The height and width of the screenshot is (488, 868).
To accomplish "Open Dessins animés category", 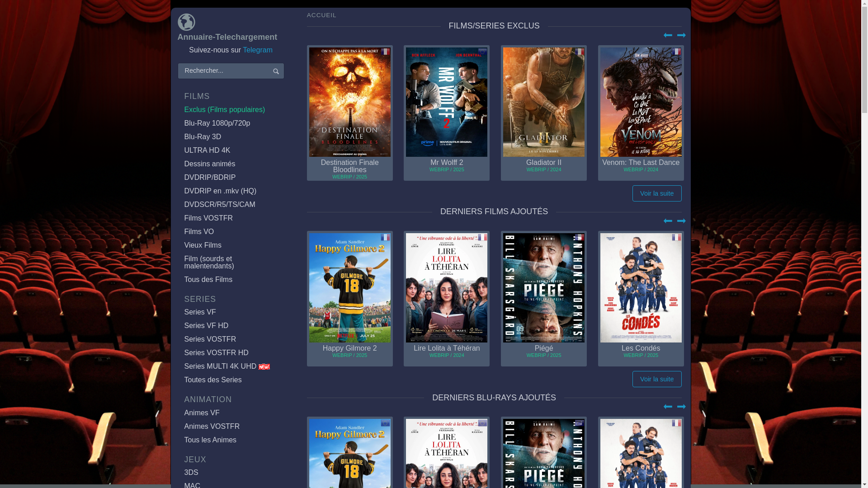I will 210,164.
